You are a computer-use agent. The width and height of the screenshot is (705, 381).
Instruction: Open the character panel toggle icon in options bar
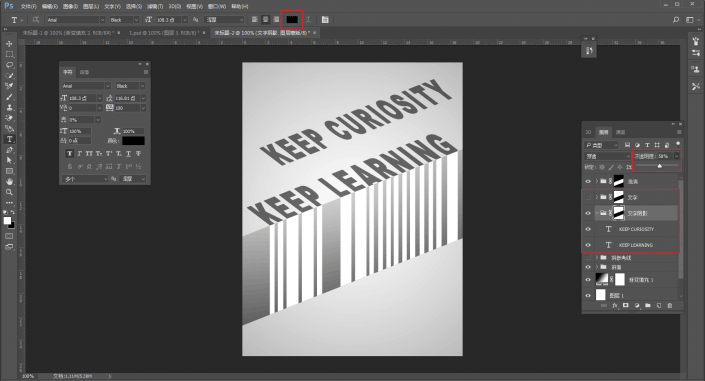325,19
